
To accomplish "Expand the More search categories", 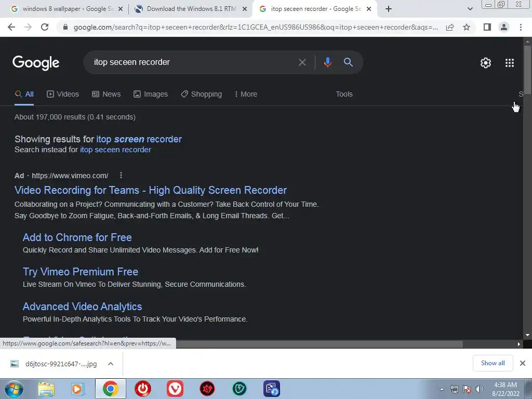I will tap(246, 95).
